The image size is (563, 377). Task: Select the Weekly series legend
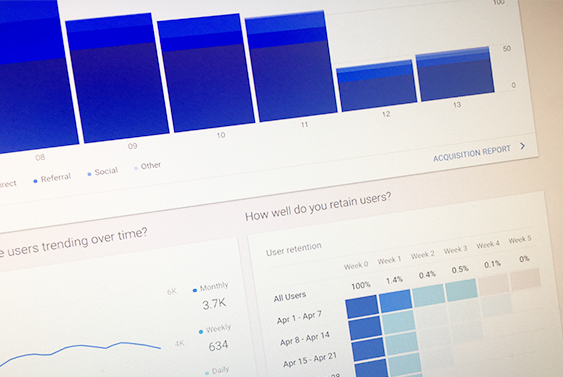pyautogui.click(x=215, y=329)
